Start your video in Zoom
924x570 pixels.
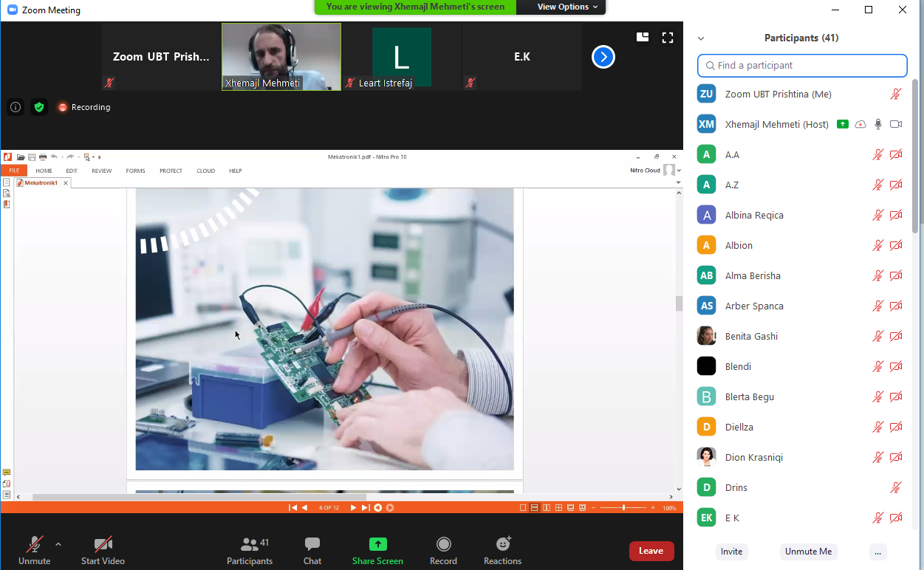pos(103,546)
